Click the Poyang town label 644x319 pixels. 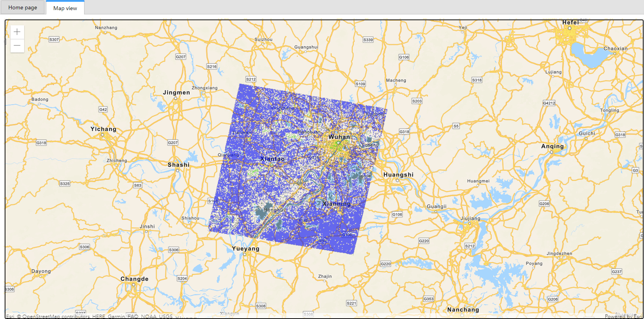[534, 263]
